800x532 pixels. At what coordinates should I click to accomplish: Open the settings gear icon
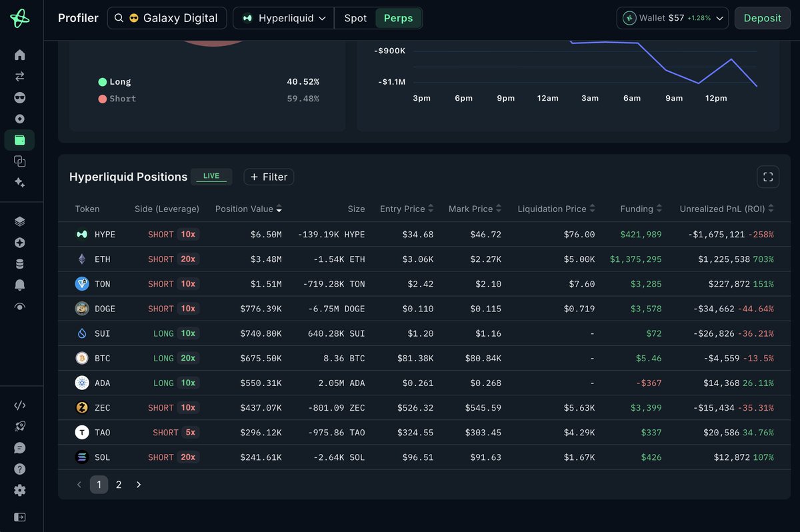click(19, 490)
